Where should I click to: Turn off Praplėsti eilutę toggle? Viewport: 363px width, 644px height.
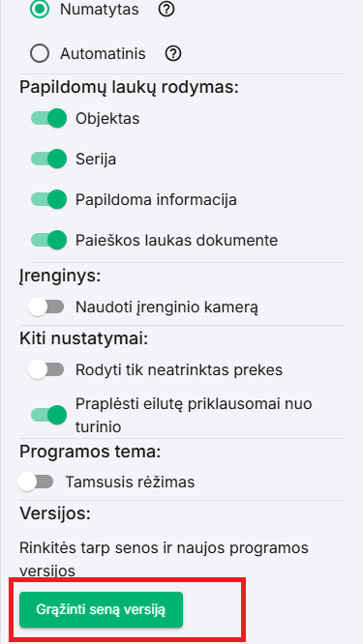(x=49, y=415)
